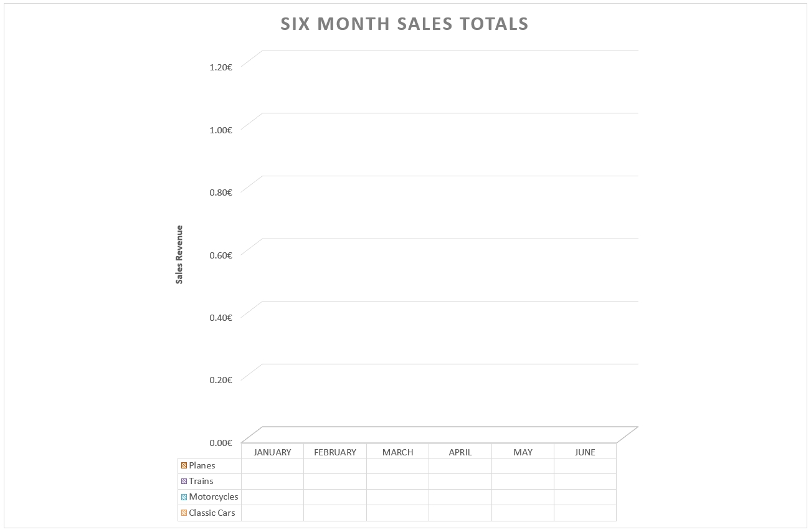Select the 1.00€ axis tick label

(x=221, y=130)
